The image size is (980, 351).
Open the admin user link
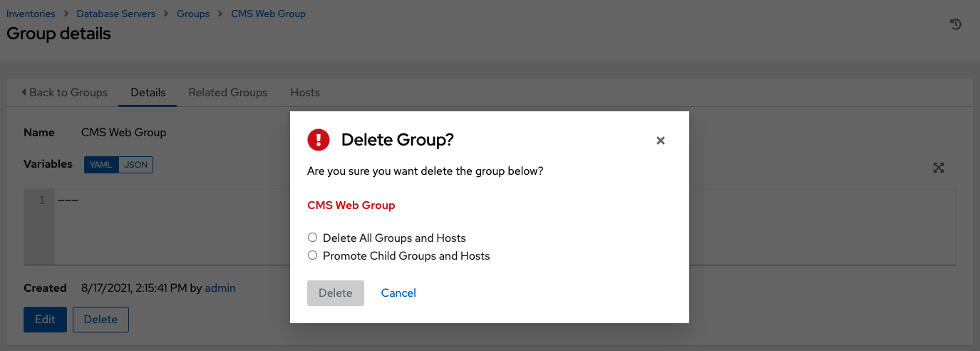point(220,288)
